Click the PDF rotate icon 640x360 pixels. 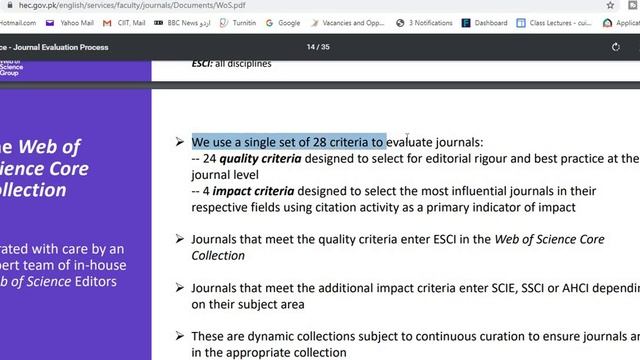[x=616, y=47]
